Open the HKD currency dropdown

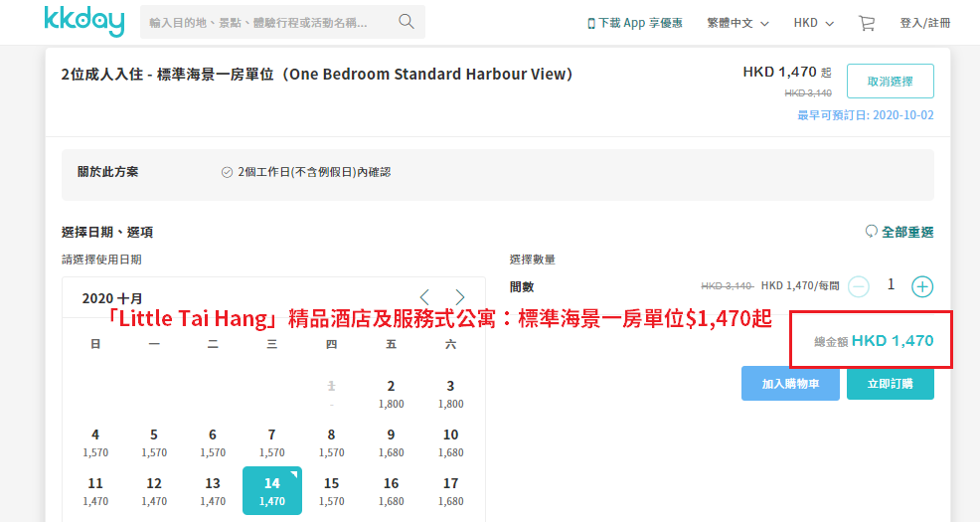[x=813, y=23]
